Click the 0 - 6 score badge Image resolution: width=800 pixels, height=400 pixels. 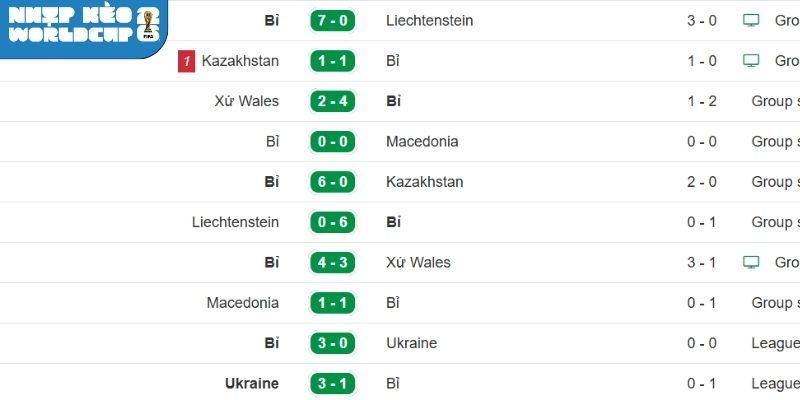point(335,222)
